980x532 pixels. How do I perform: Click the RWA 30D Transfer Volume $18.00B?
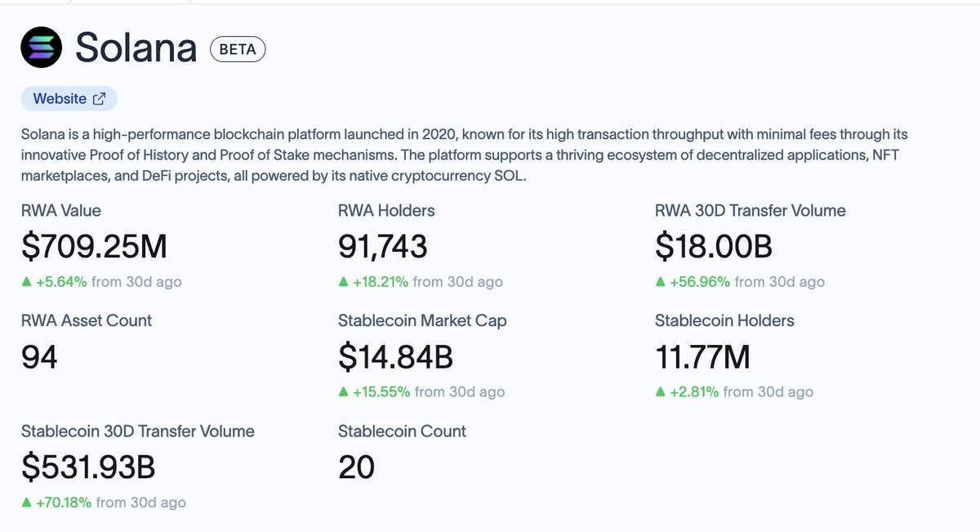pyautogui.click(x=714, y=247)
